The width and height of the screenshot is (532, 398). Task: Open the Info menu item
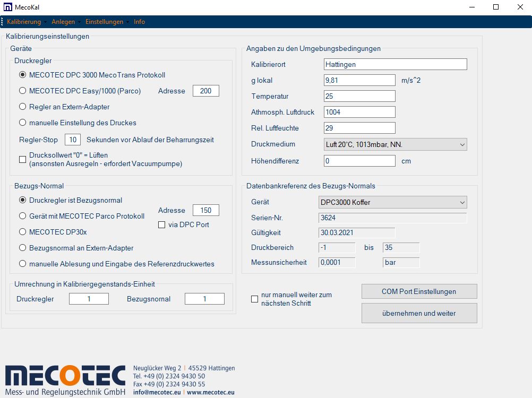(x=139, y=22)
